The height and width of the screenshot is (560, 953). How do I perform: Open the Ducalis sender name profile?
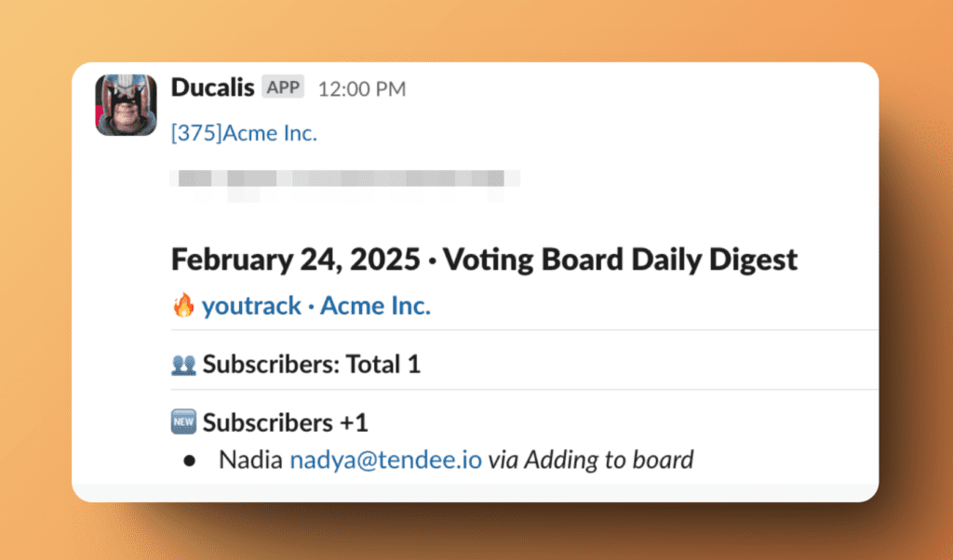(x=212, y=87)
